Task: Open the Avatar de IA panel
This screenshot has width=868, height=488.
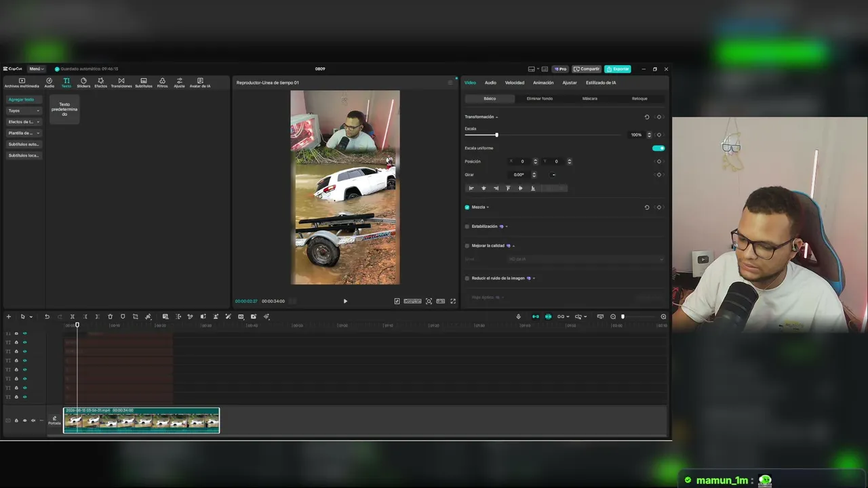Action: point(200,83)
